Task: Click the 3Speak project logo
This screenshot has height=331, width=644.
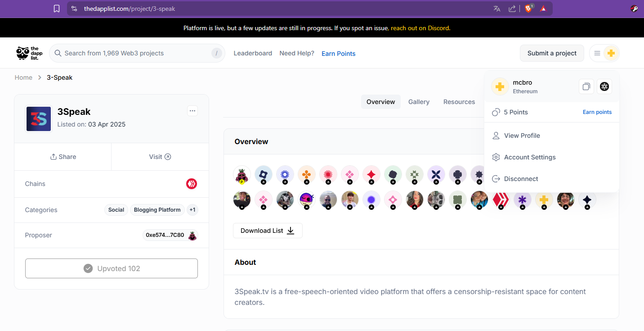Action: pyautogui.click(x=39, y=119)
